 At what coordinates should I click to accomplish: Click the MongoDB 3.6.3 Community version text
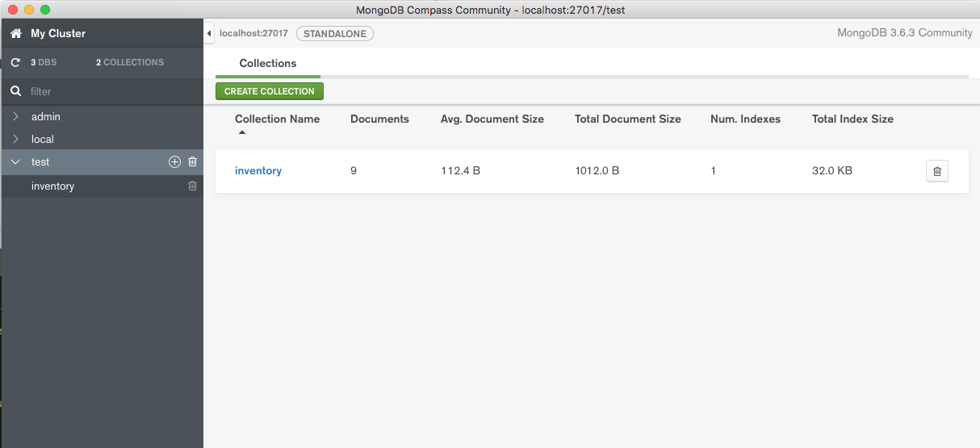[905, 33]
